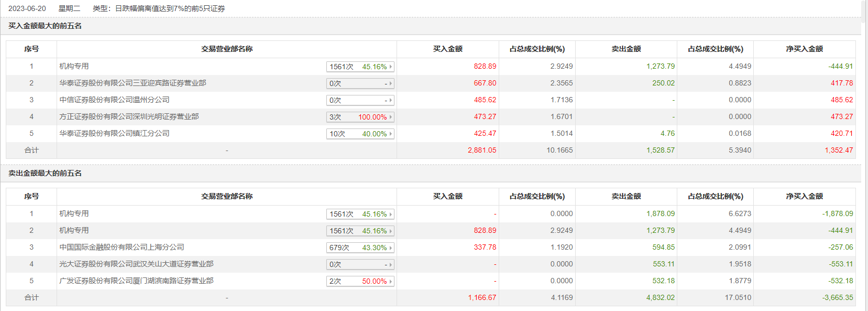This screenshot has height=311, width=868.
Task: Click the 卖出金额最大的前五名 section heading
Action: point(45,173)
